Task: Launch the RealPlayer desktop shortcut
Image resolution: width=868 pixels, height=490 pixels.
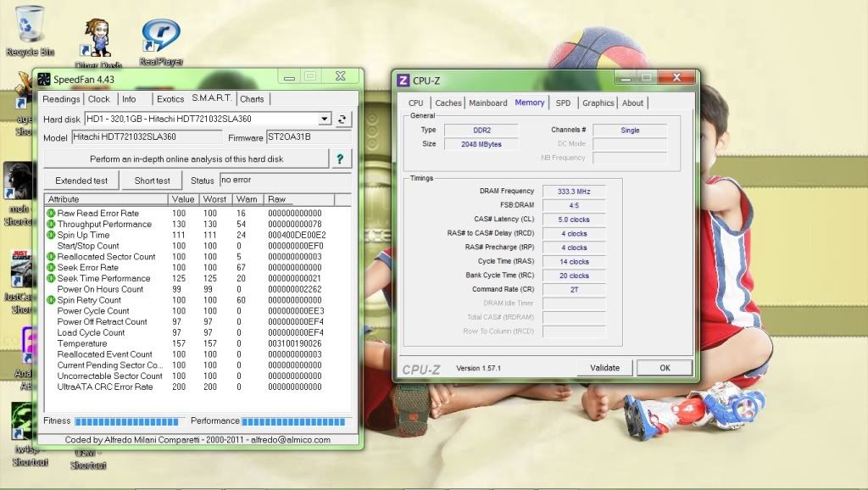Action: click(x=160, y=42)
